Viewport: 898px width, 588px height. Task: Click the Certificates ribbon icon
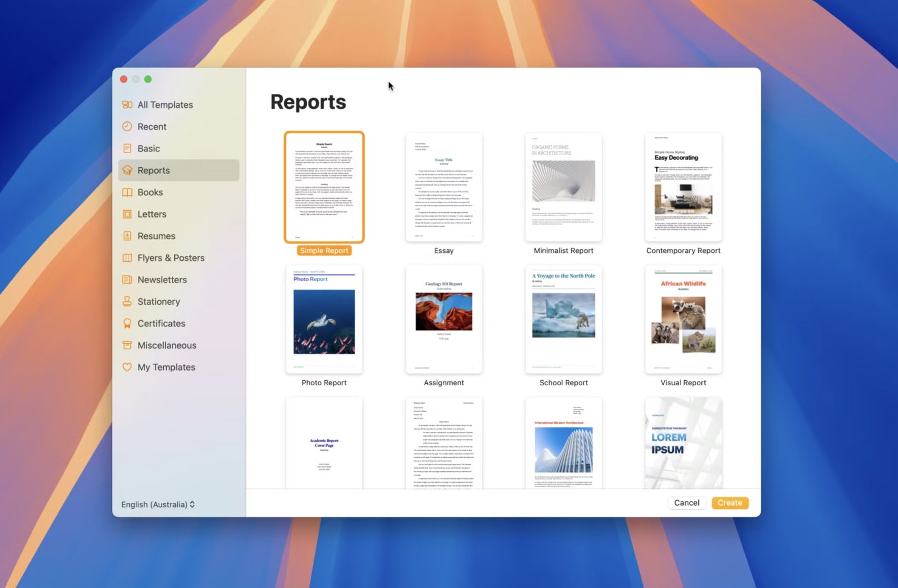point(127,323)
